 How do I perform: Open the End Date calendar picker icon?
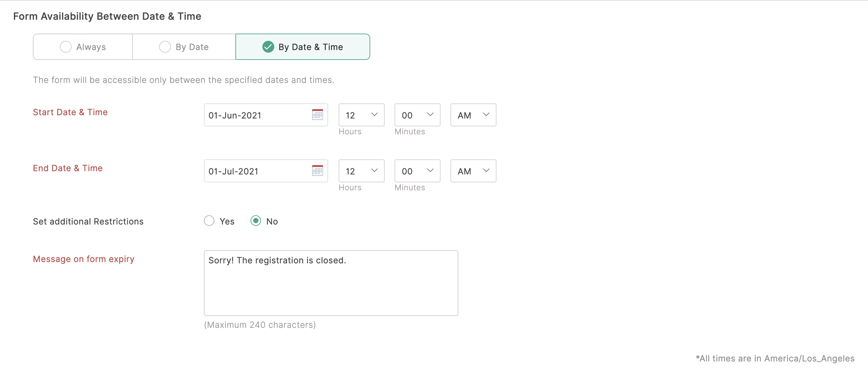317,171
